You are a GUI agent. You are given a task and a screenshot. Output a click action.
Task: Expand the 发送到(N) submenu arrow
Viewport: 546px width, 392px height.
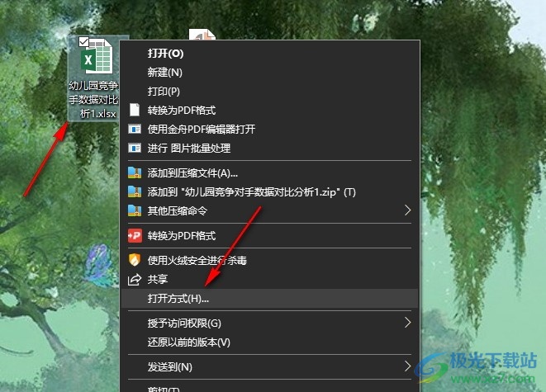[408, 366]
